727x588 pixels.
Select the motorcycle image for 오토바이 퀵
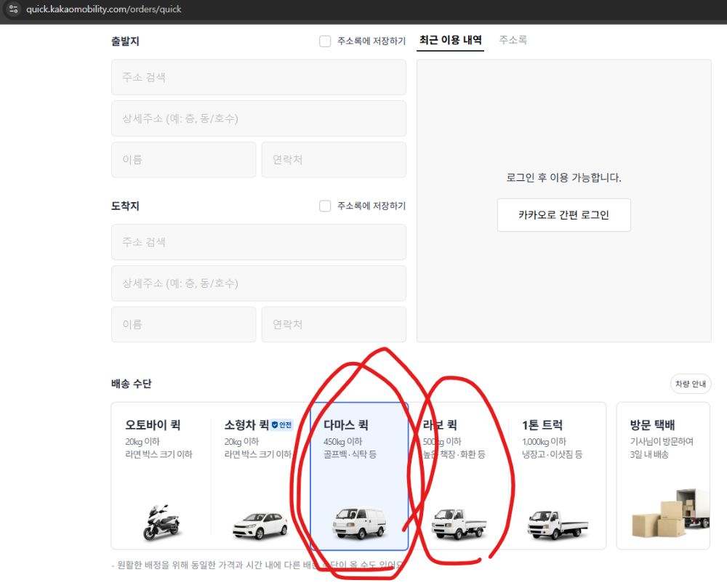(161, 522)
